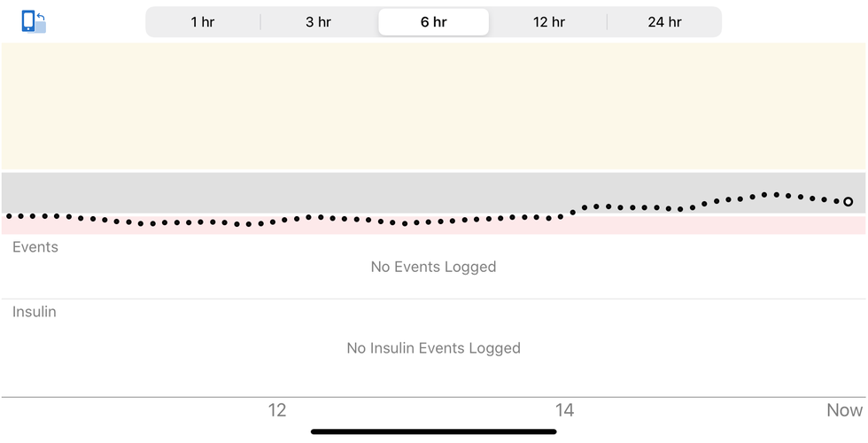The width and height of the screenshot is (868, 443).
Task: Select the 6 hr segment
Action: [x=433, y=22]
